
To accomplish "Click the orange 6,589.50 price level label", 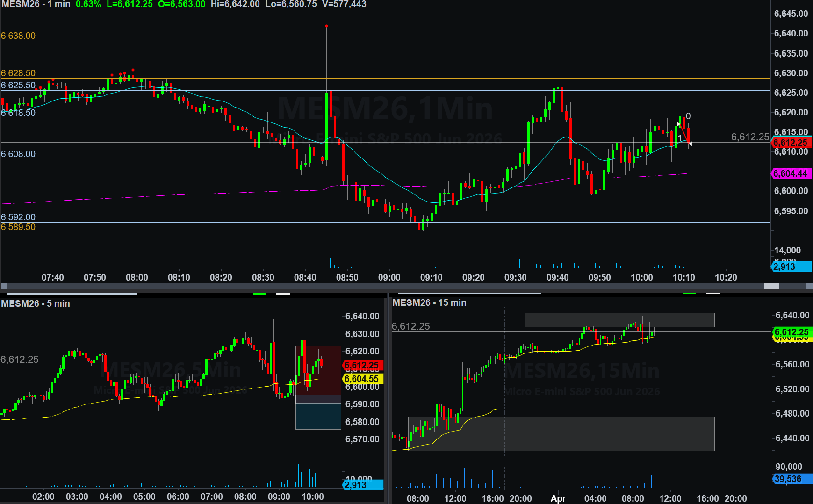I will 18,227.
